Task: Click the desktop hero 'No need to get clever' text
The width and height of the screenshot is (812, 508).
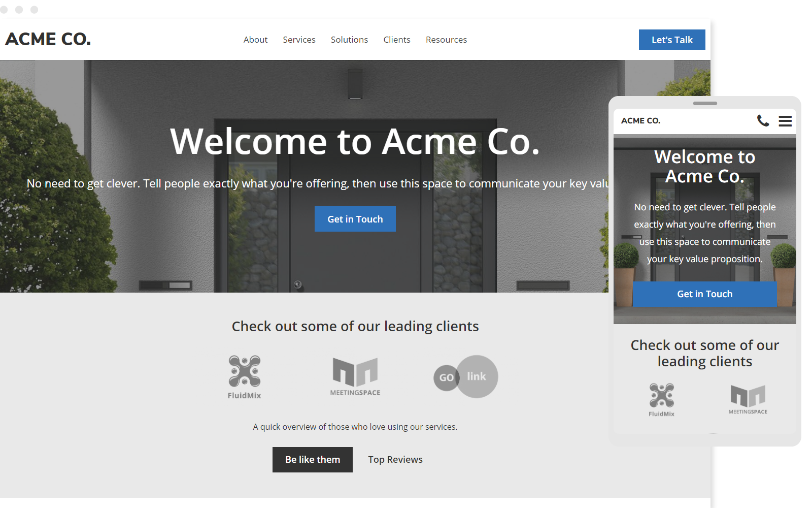Action: coord(318,183)
